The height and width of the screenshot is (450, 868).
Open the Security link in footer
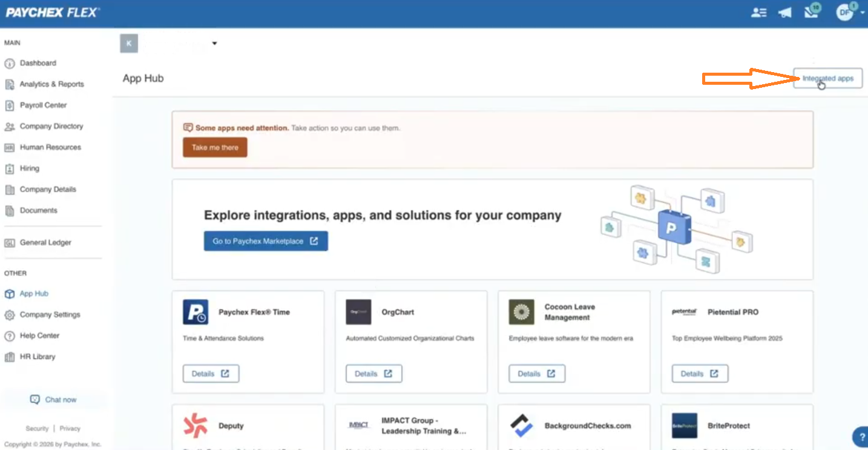[x=37, y=429]
